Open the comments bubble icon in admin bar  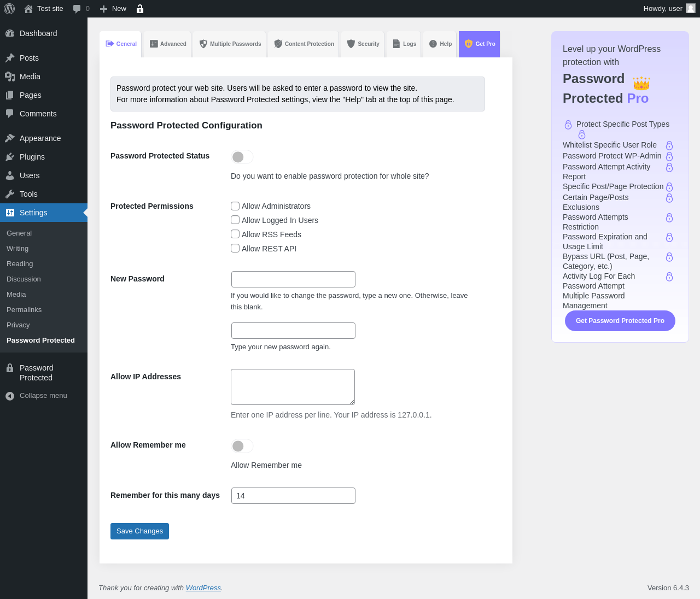click(x=77, y=9)
